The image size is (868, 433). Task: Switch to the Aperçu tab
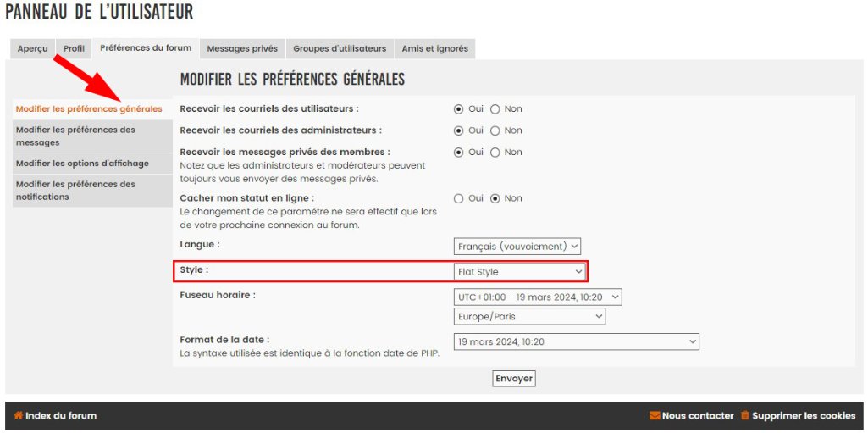33,49
